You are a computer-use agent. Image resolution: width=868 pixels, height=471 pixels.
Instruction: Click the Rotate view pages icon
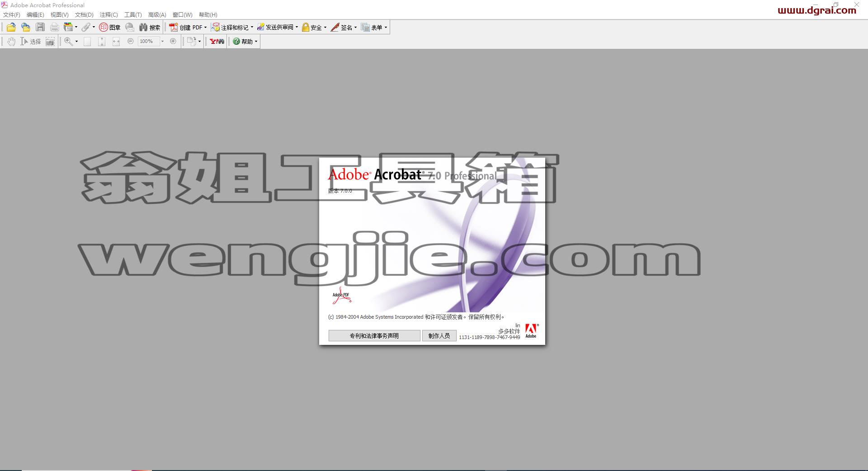click(192, 42)
